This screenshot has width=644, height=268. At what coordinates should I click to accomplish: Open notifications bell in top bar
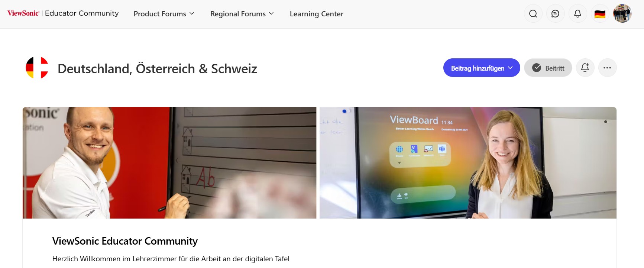[x=577, y=14]
